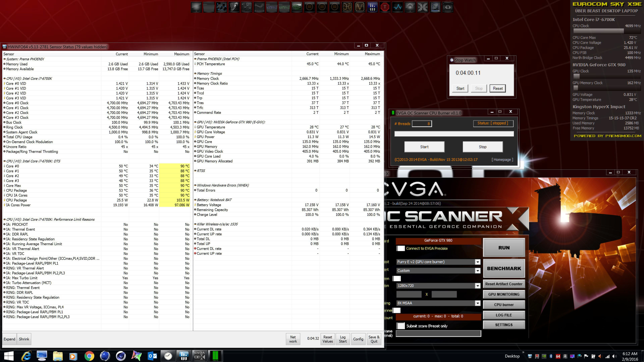Click the CPU Burner progress bar
The height and width of the screenshot is (362, 644).
tap(454, 134)
